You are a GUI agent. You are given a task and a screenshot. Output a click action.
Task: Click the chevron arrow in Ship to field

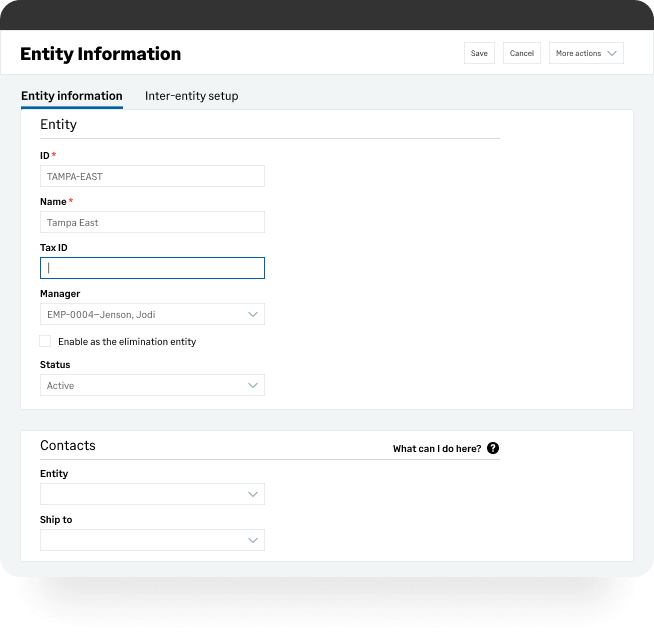pos(253,540)
